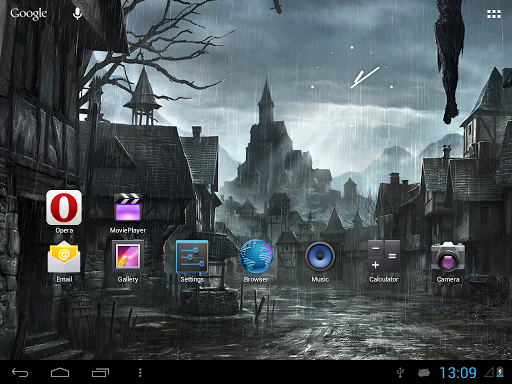Tap the battery charging indicator
Screen dimensions: 512x384
500,372
